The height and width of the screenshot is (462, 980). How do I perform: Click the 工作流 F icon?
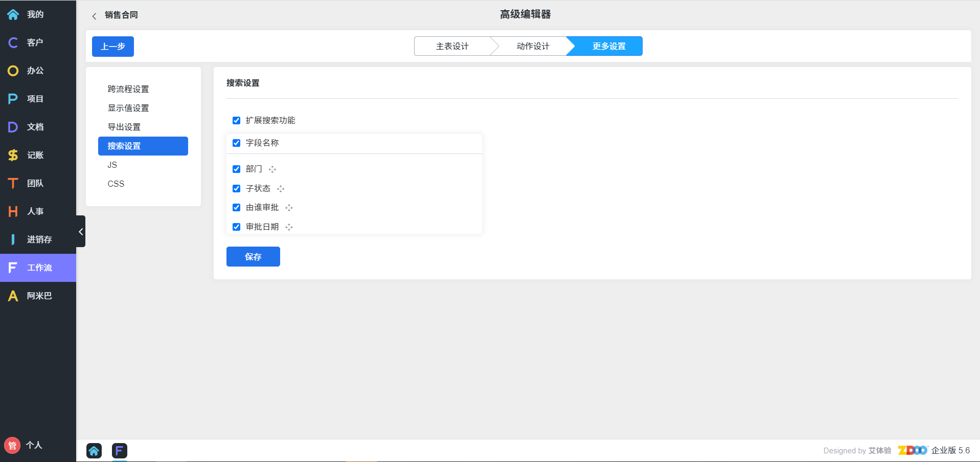[13, 268]
